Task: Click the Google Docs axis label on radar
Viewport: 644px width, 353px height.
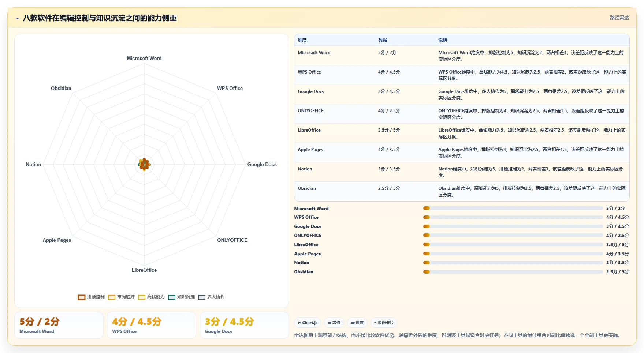Action: tap(262, 164)
